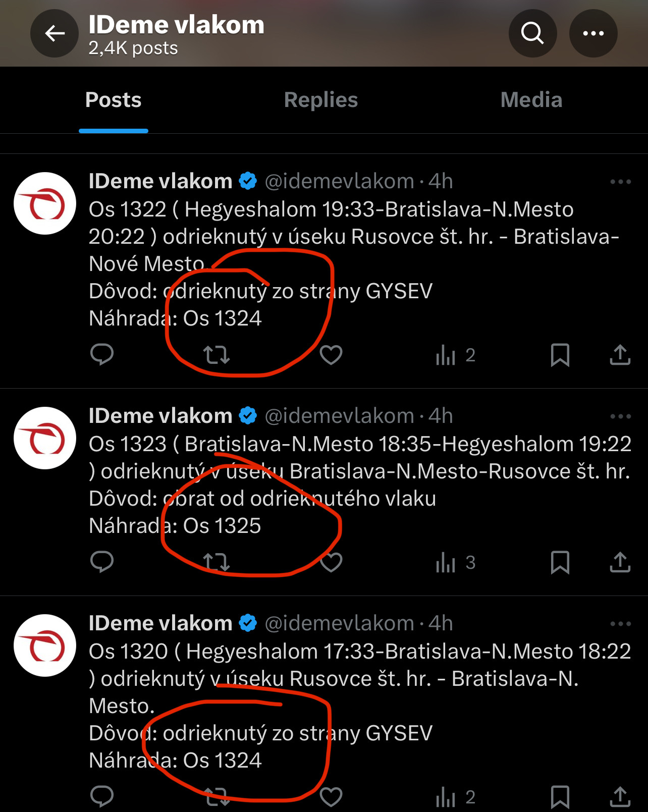Tap the back arrow button
The height and width of the screenshot is (812, 648).
[x=55, y=33]
